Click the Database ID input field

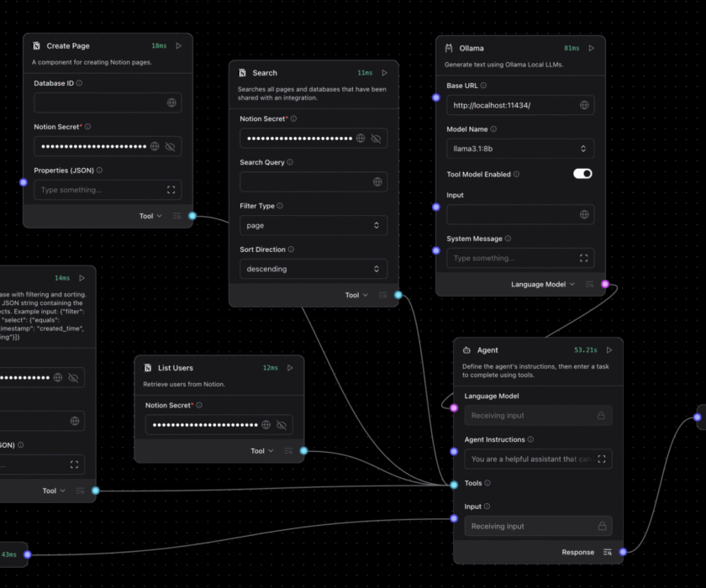coord(108,102)
